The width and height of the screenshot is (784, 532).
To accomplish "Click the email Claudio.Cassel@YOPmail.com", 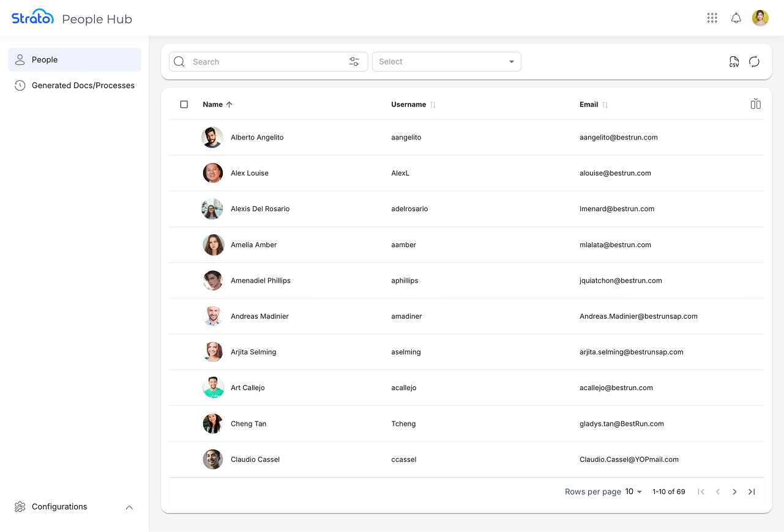I will pos(629,460).
